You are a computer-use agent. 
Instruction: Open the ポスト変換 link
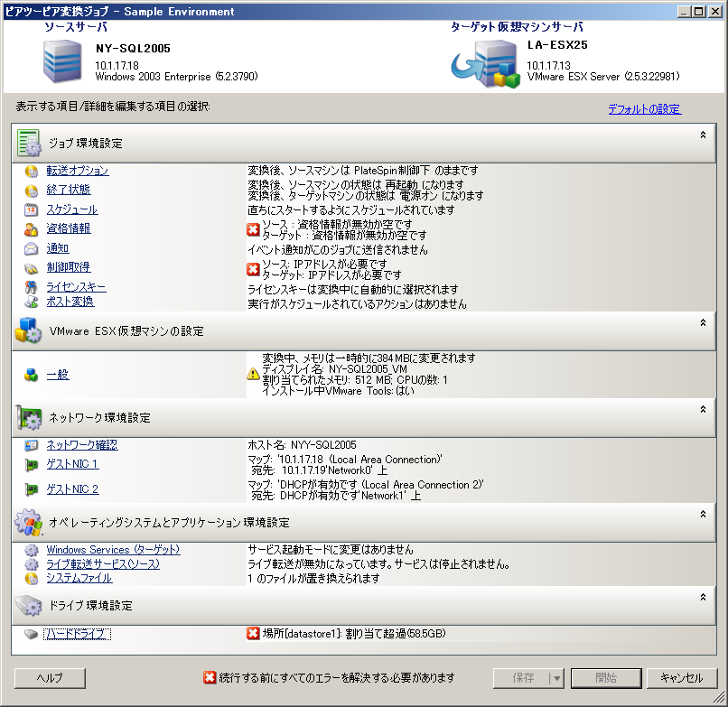(70, 302)
